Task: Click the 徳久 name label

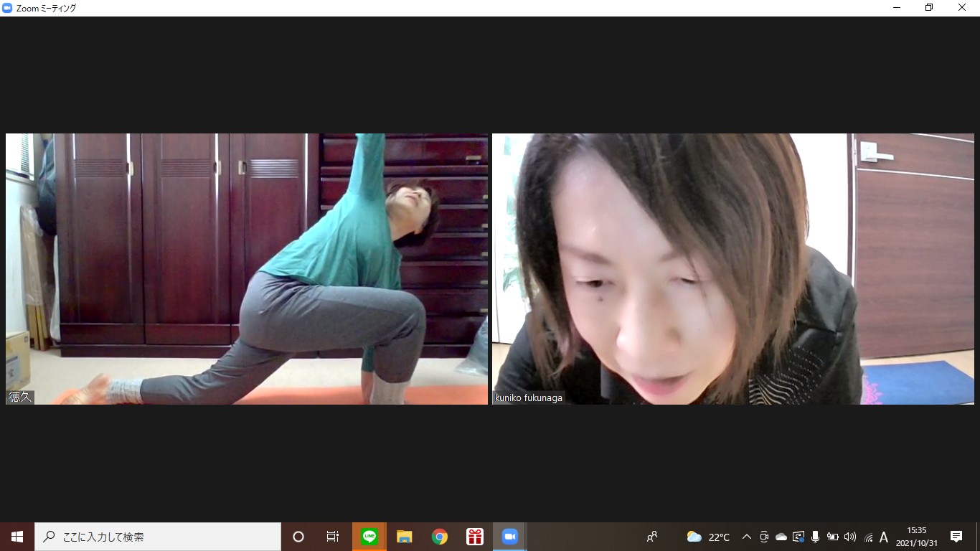Action: click(x=20, y=397)
